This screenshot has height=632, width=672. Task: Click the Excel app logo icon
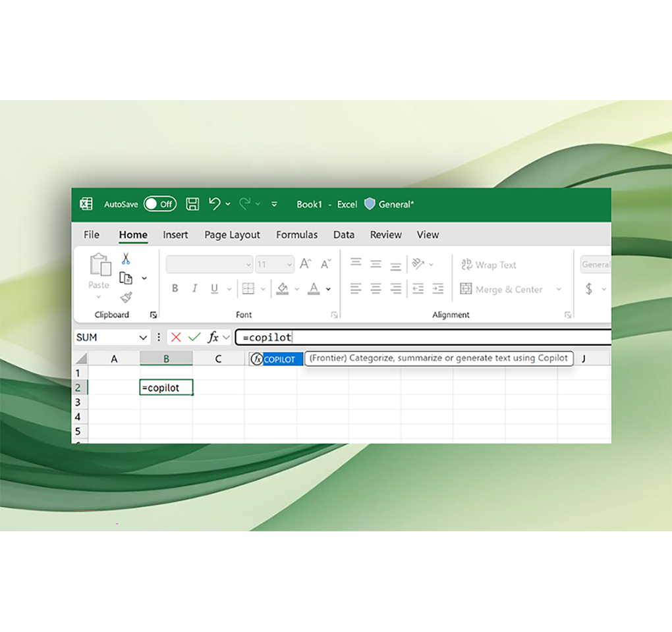coord(86,204)
